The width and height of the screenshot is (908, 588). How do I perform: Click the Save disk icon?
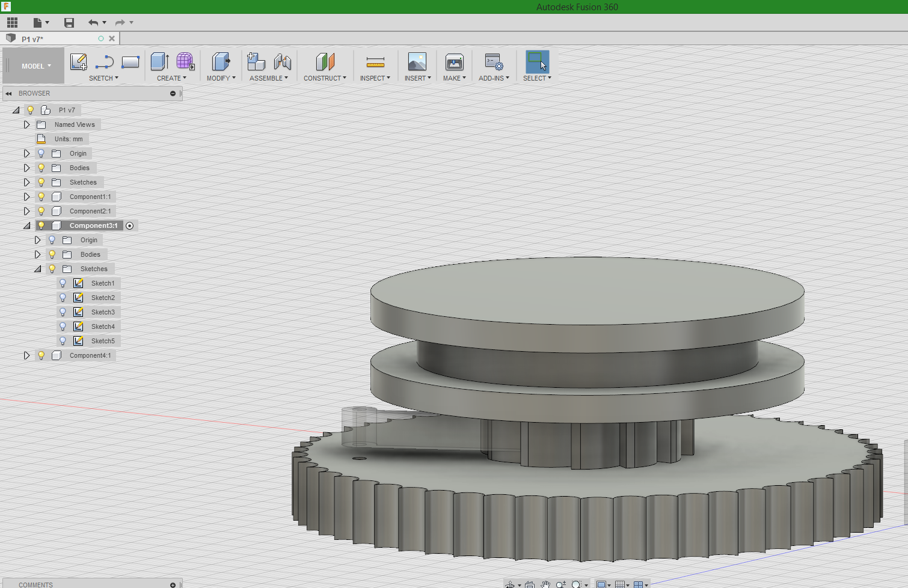(69, 23)
